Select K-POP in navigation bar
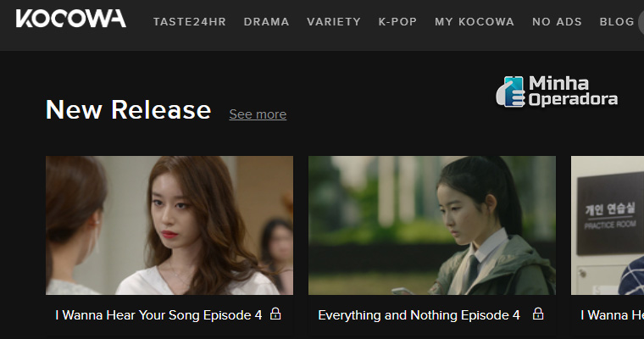The width and height of the screenshot is (644, 339). [397, 22]
